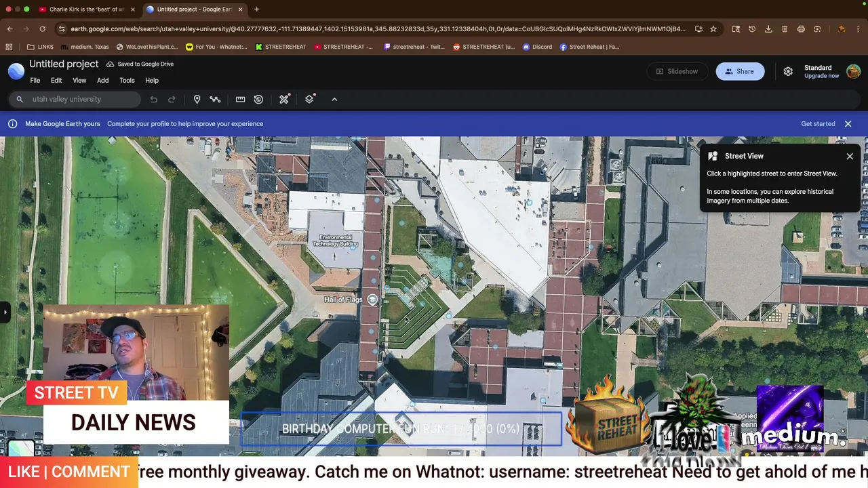Click the Hall of Flags map marker
This screenshot has height=488, width=868.
click(372, 300)
